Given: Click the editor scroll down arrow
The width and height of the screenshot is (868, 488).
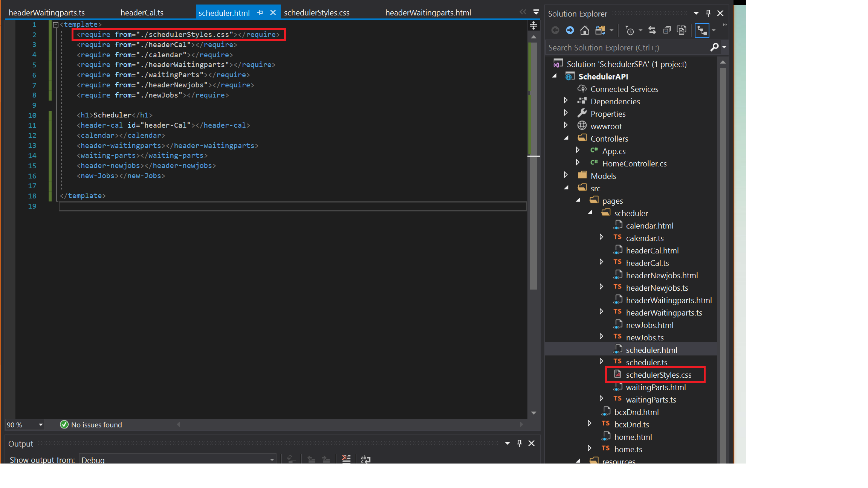Looking at the screenshot, I should point(533,413).
